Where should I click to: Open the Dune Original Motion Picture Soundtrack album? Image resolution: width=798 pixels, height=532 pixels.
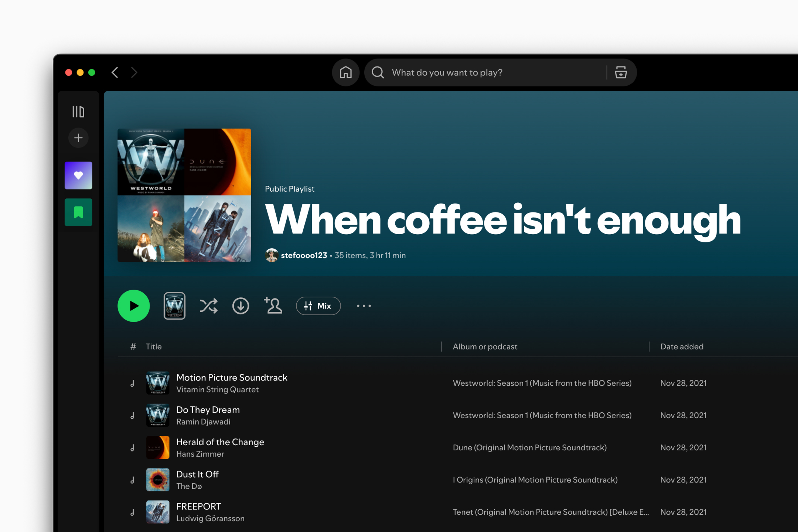click(529, 447)
